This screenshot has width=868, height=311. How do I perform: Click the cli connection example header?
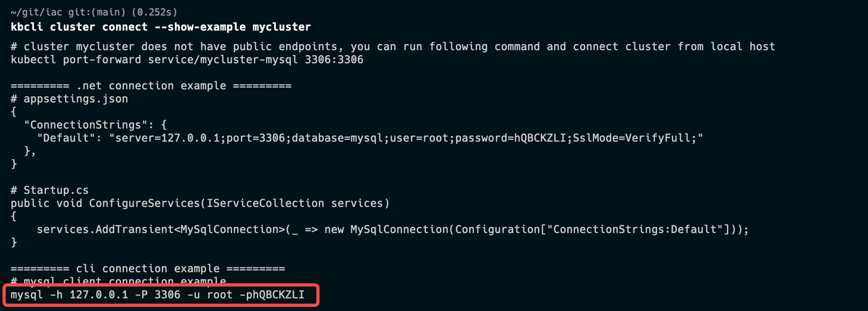148,268
